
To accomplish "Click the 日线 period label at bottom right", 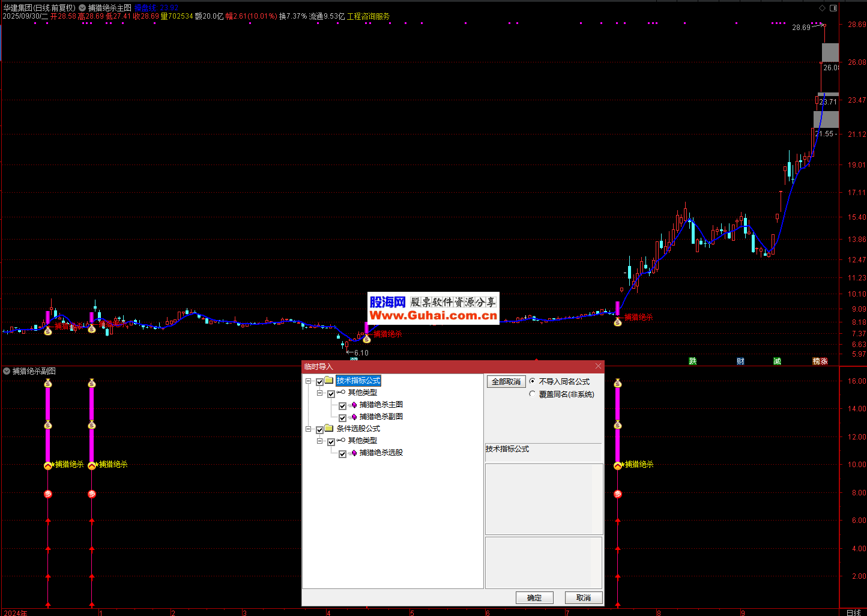I will click(853, 612).
